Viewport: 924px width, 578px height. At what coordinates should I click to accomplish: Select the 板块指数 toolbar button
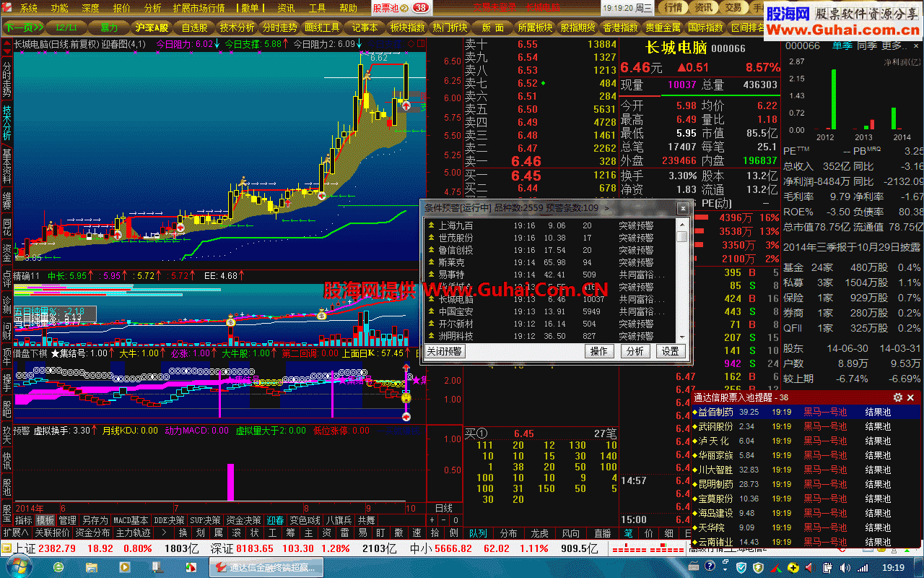click(x=407, y=27)
